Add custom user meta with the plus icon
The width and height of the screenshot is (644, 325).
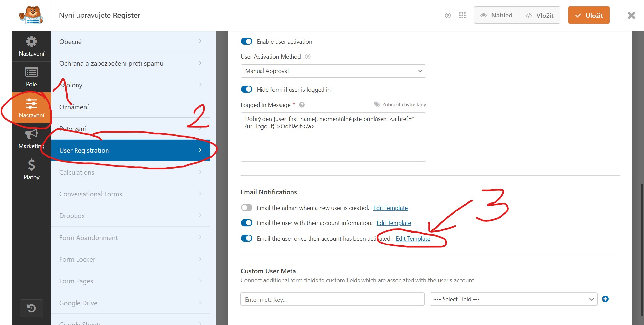(x=605, y=299)
